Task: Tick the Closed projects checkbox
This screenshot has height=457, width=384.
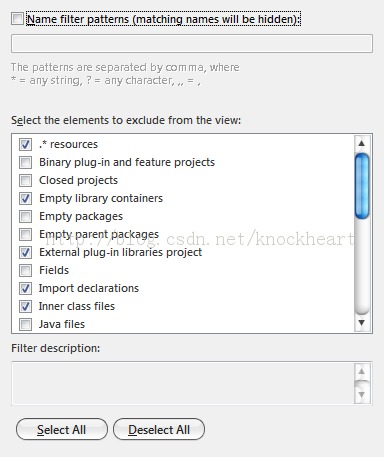Action: 25,181
